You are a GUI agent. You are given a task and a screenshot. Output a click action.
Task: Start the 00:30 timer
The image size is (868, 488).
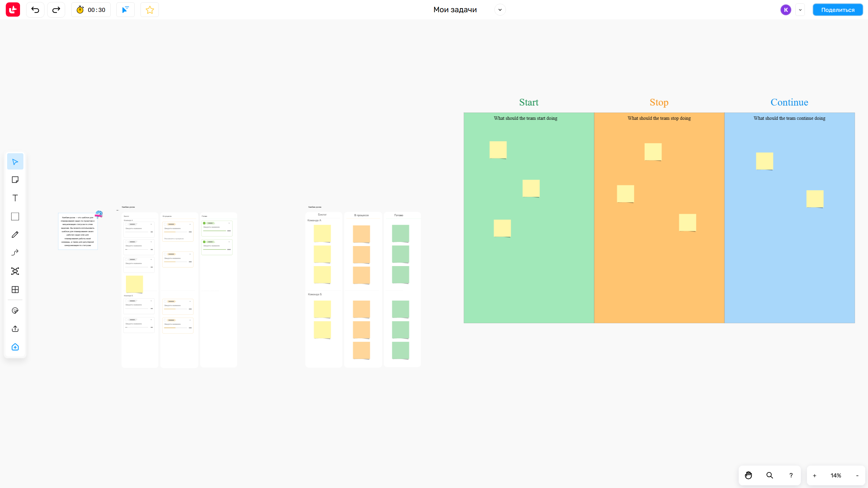[91, 10]
